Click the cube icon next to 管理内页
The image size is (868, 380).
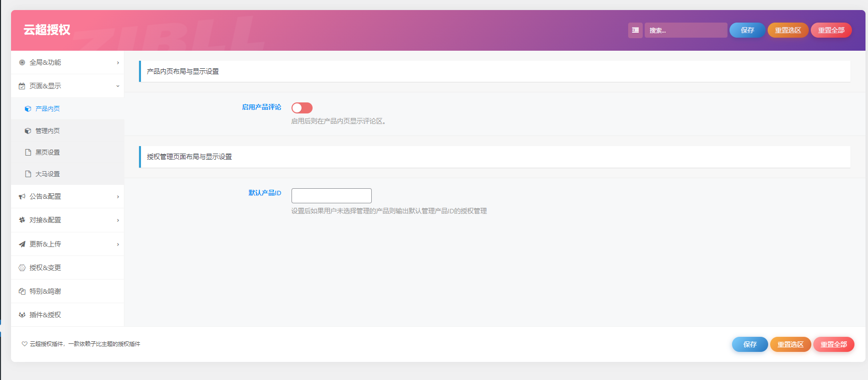click(28, 131)
